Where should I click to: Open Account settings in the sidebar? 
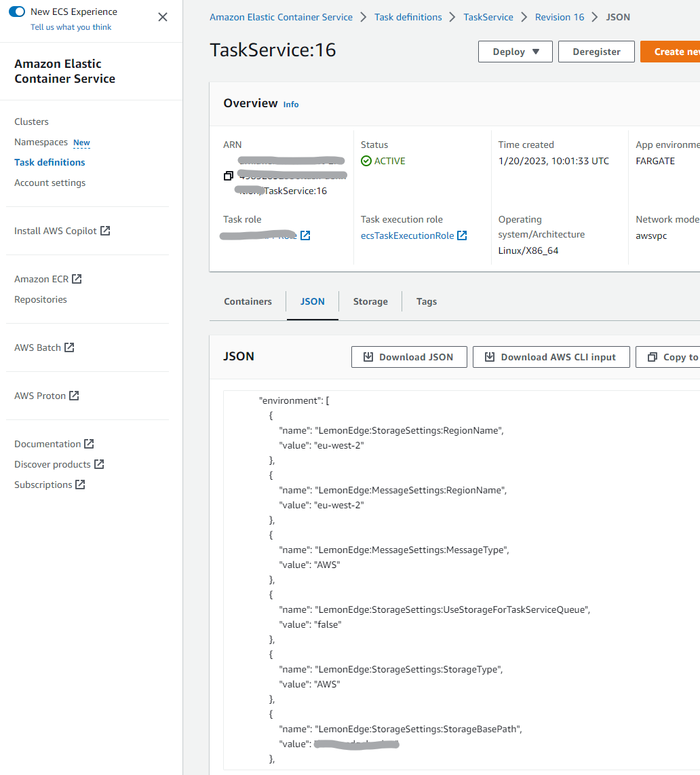click(x=50, y=183)
